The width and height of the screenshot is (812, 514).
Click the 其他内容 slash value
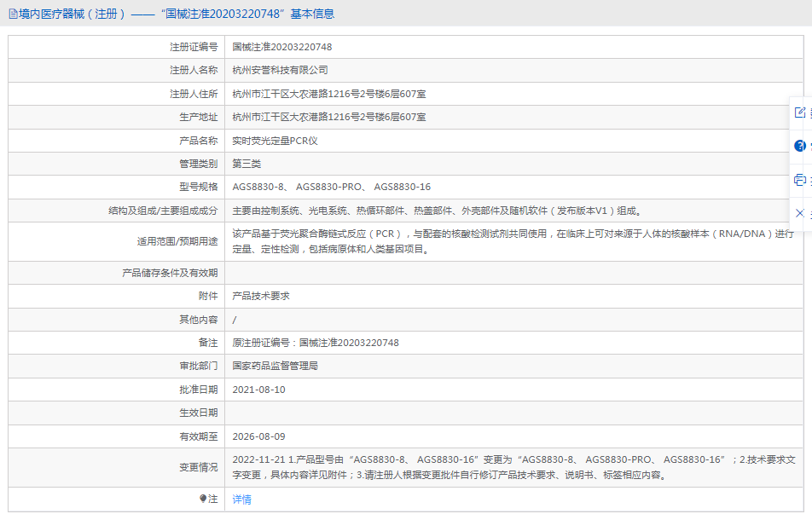[x=235, y=320]
